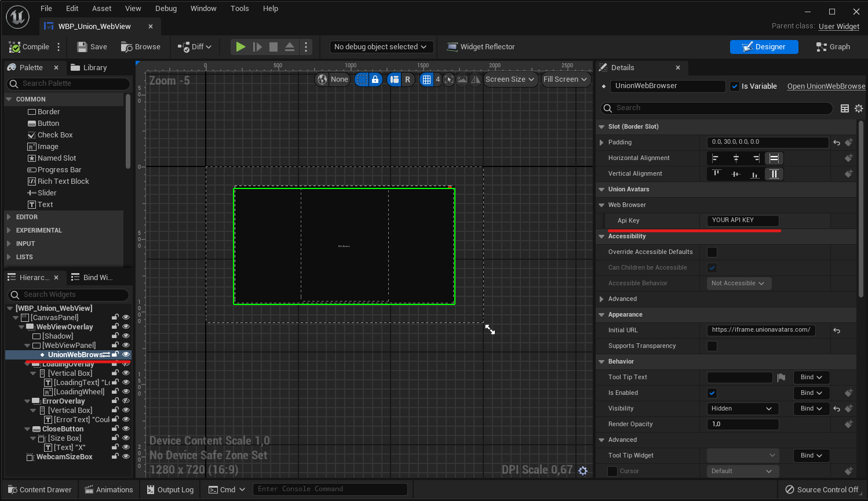Enable Override Accessible Defaults checkbox

tap(712, 252)
